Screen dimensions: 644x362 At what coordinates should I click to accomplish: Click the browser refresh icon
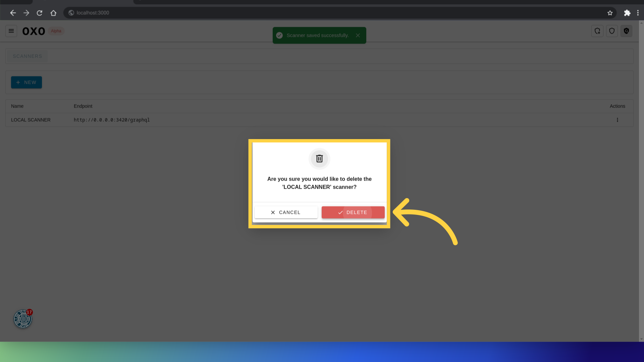click(40, 13)
